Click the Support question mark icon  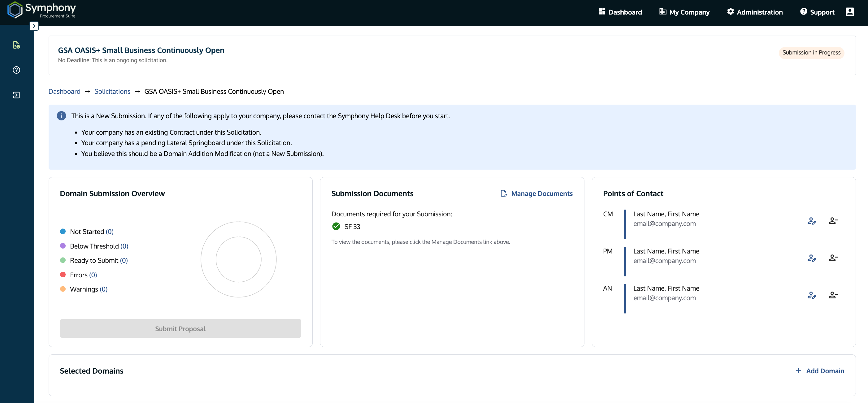804,11
